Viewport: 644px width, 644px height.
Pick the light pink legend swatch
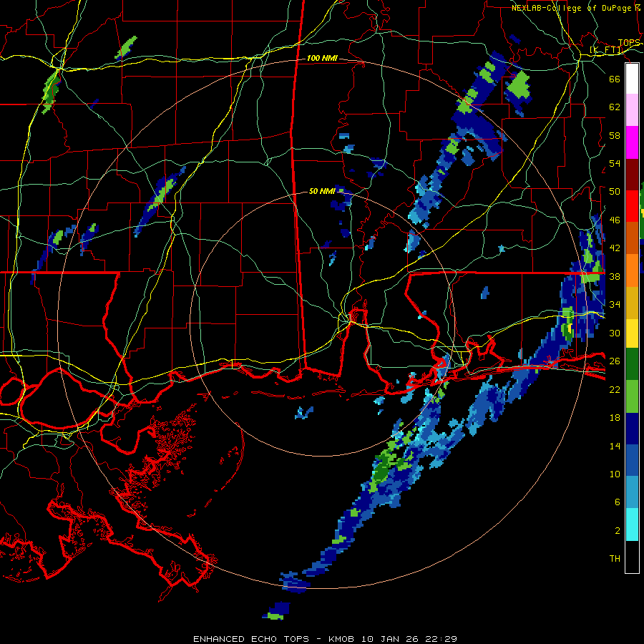click(x=632, y=110)
